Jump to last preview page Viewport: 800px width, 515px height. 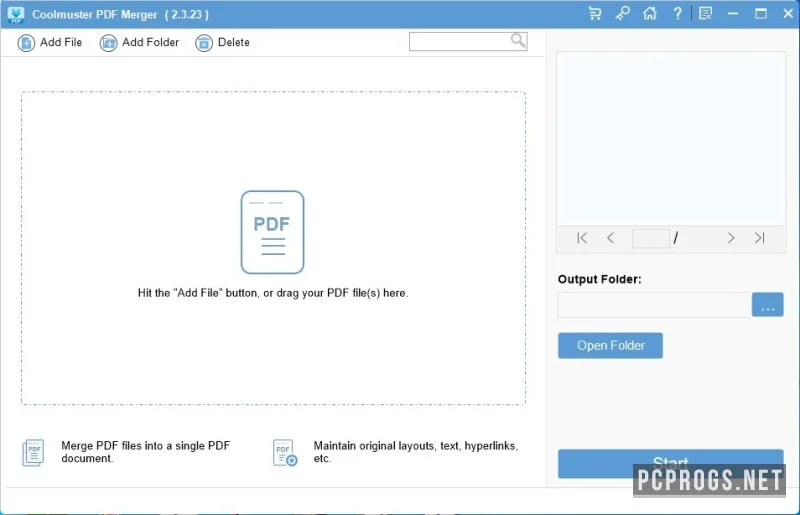pos(759,238)
